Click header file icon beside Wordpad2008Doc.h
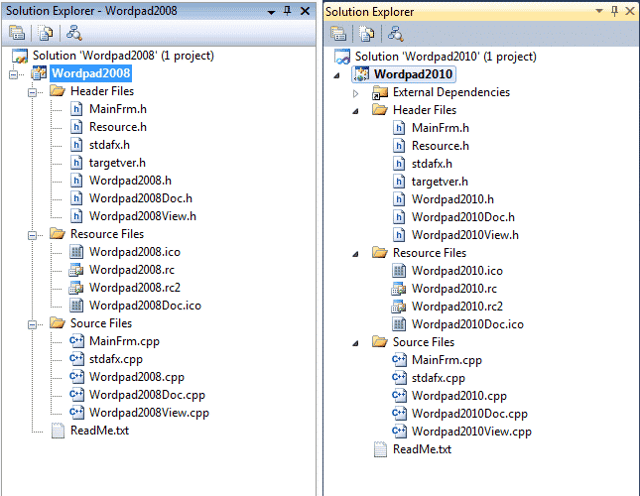Screen dimensions: 640x496 click(x=76, y=198)
